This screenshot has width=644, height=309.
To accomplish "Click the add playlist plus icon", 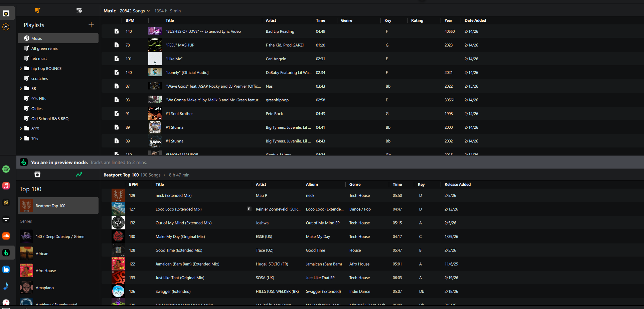I will 91,25.
